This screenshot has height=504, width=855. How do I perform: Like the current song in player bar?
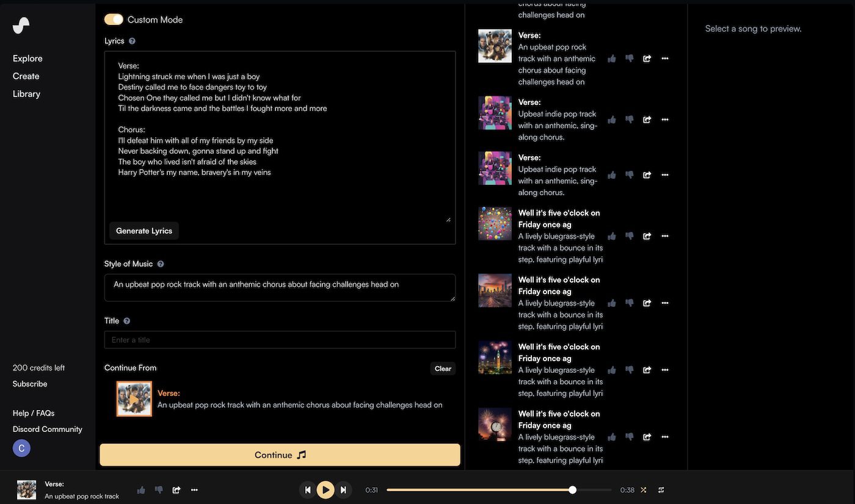coord(141,490)
